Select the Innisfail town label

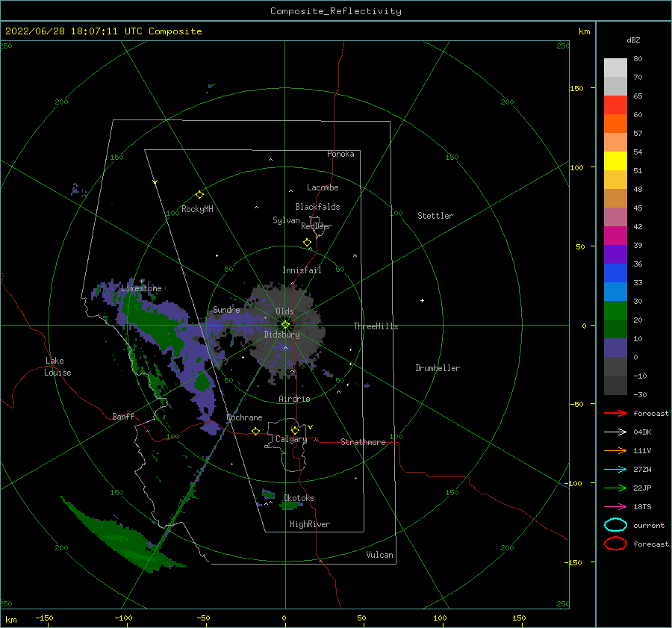(x=302, y=270)
